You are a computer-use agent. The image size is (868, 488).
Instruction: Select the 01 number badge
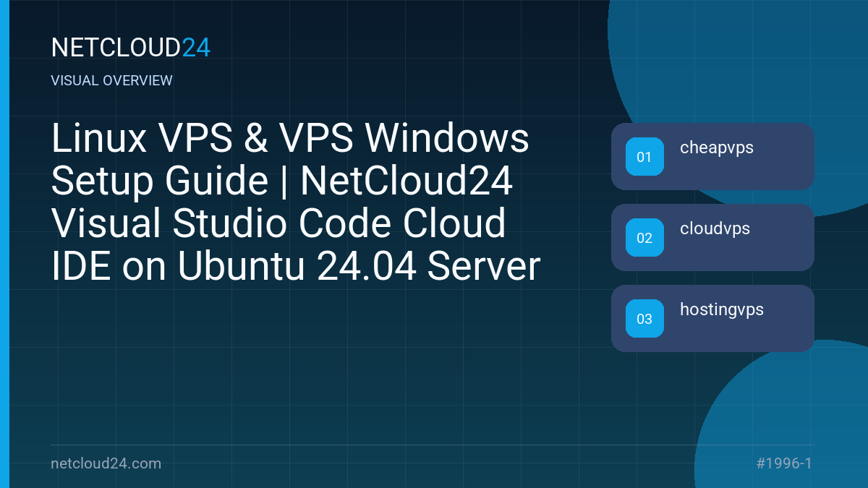[x=644, y=157]
